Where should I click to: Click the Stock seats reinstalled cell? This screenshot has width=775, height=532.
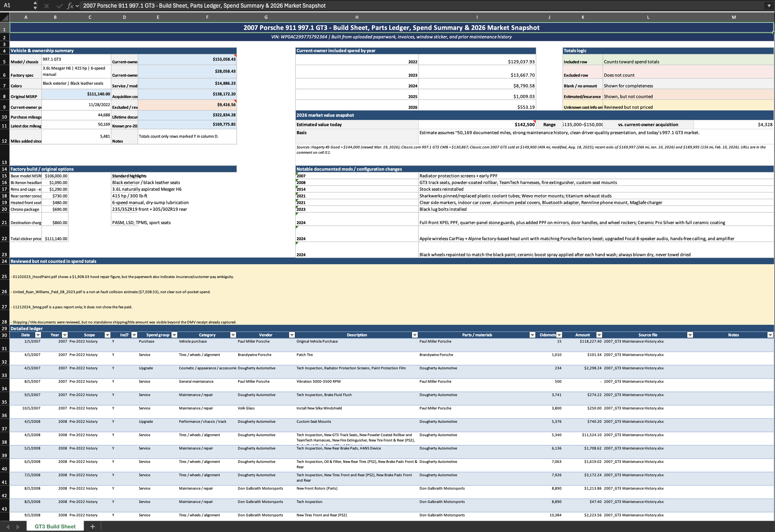(x=596, y=189)
